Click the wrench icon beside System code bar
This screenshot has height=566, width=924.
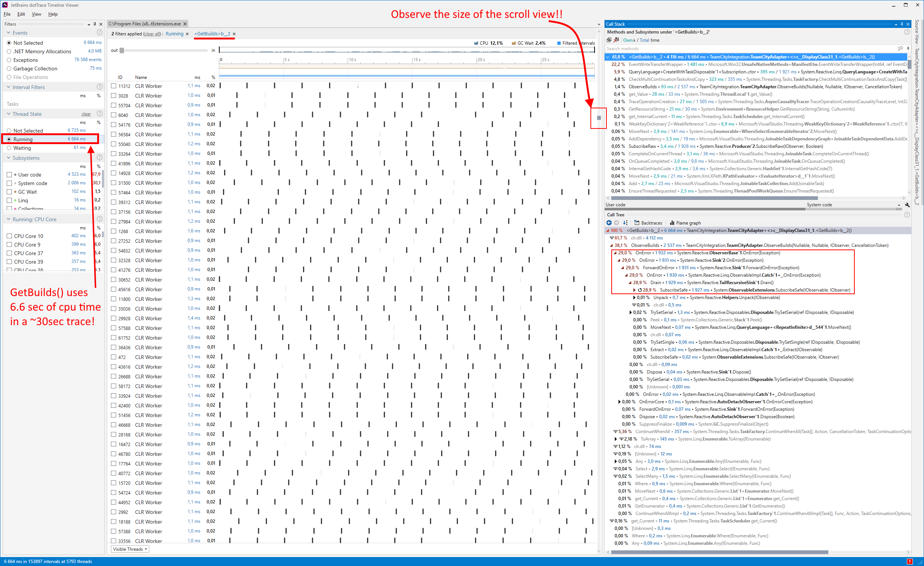coord(908,205)
